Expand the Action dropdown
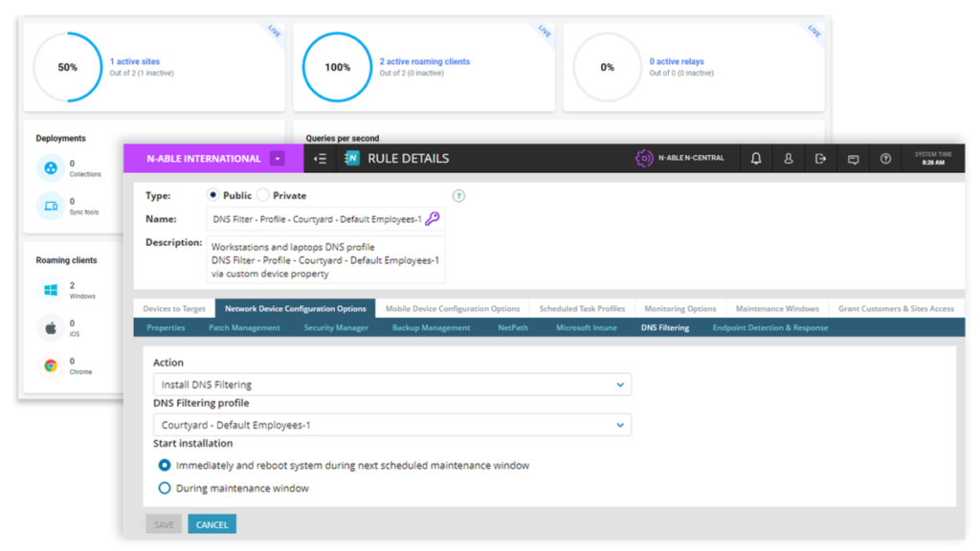980x551 pixels. (391, 385)
